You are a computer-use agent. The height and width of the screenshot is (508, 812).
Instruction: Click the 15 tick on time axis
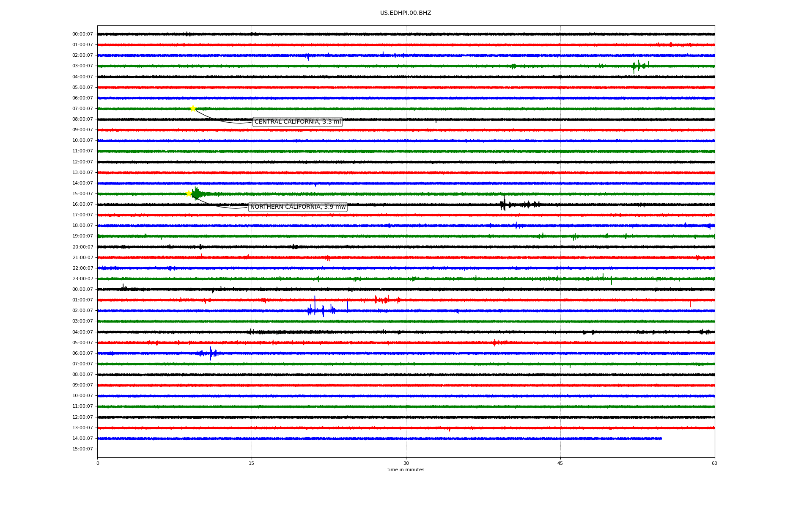(252, 463)
